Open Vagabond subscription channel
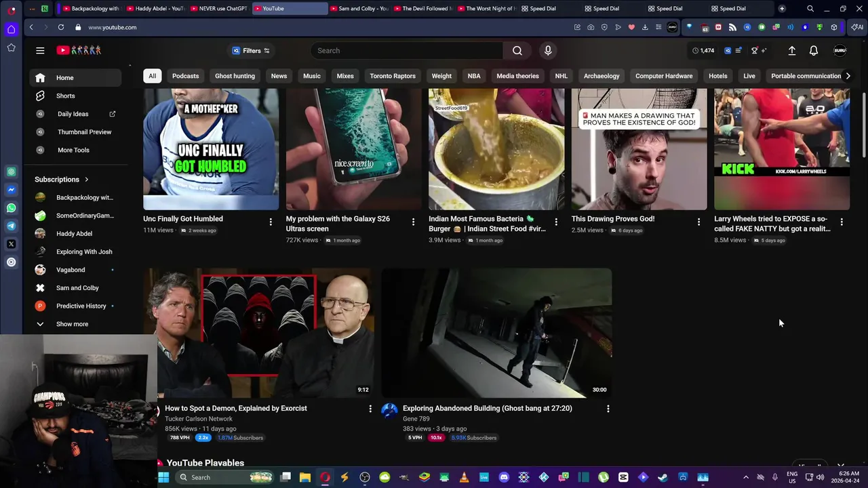This screenshot has width=868, height=488. click(x=75, y=270)
